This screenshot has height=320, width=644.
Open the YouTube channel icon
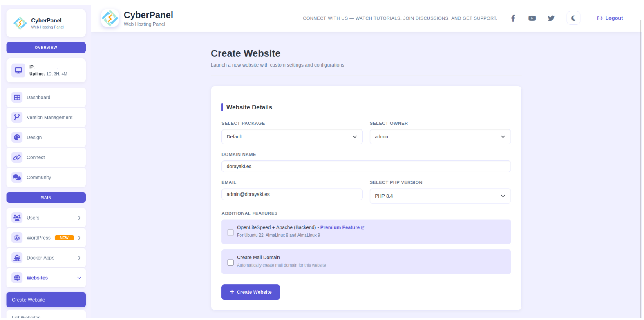tap(532, 18)
